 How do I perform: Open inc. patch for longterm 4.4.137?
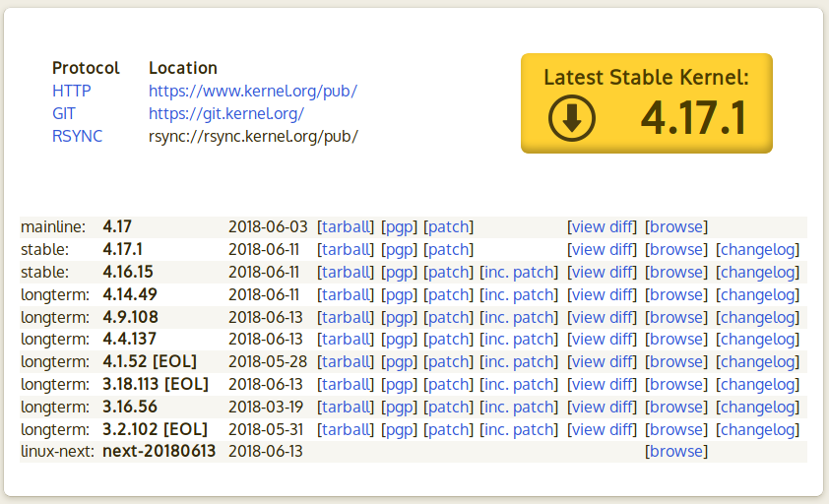point(519,339)
